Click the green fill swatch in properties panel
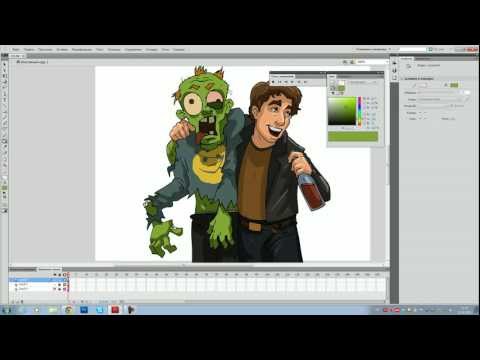 [454, 85]
